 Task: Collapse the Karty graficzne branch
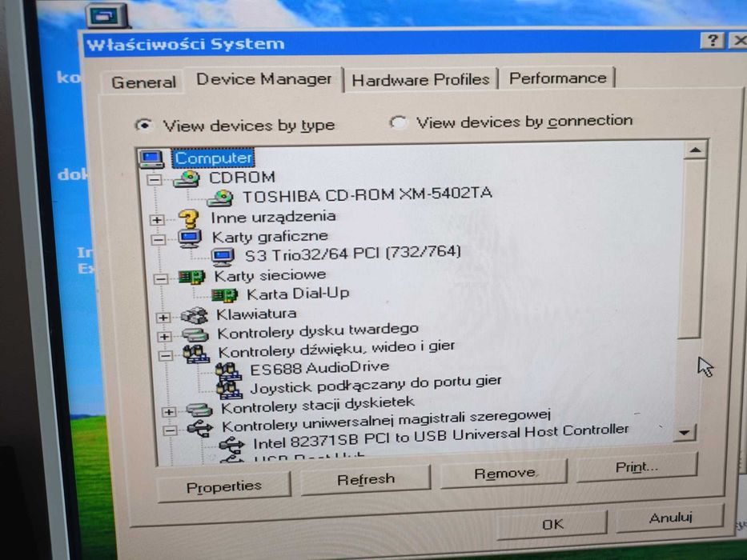(159, 239)
